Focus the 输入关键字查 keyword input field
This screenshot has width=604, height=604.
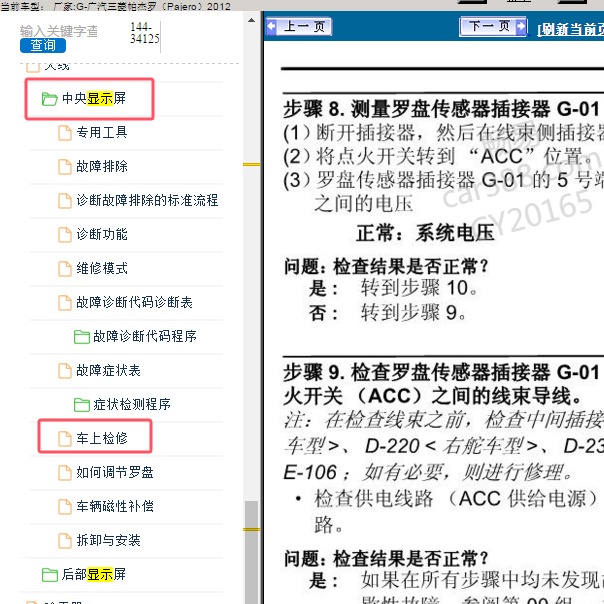[59, 31]
